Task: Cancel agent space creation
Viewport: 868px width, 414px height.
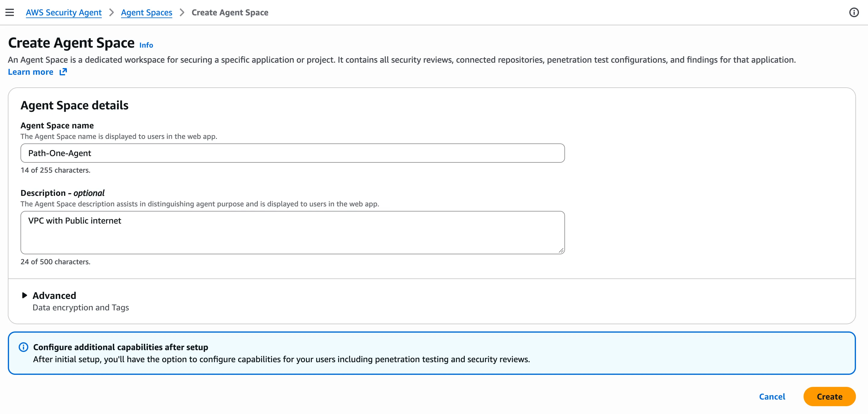Action: [x=772, y=397]
